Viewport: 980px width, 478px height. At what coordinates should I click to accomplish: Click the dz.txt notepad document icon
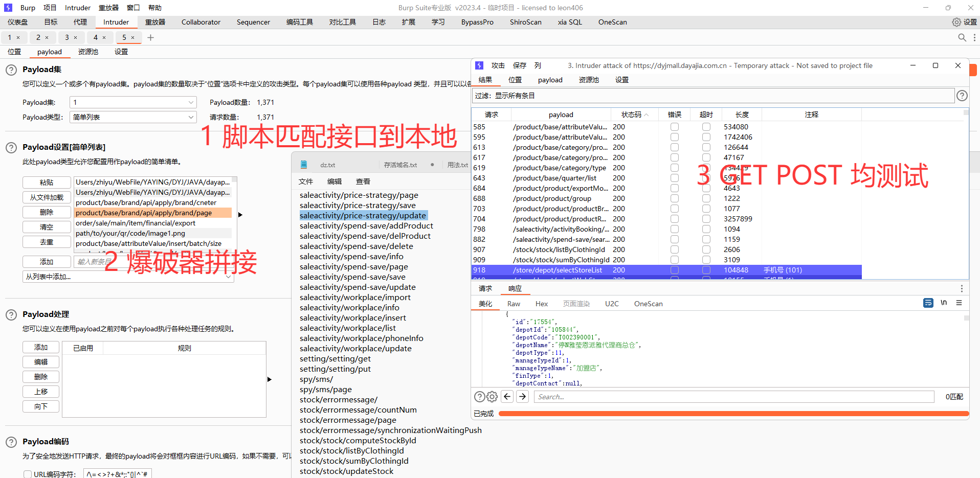point(304,165)
